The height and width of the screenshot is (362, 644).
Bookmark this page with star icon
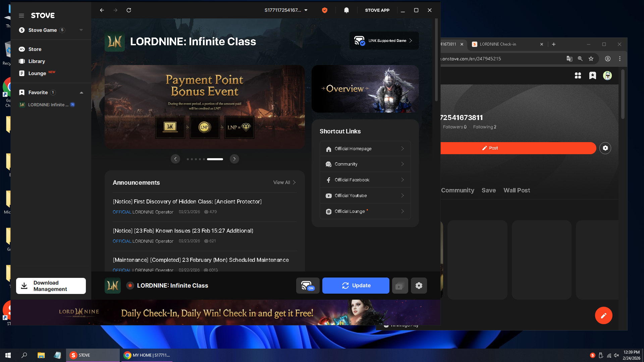coord(591,59)
